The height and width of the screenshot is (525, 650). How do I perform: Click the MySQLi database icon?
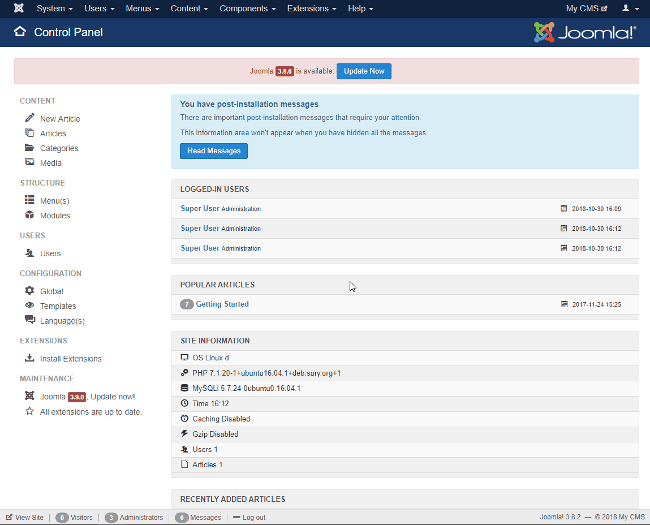(184, 388)
